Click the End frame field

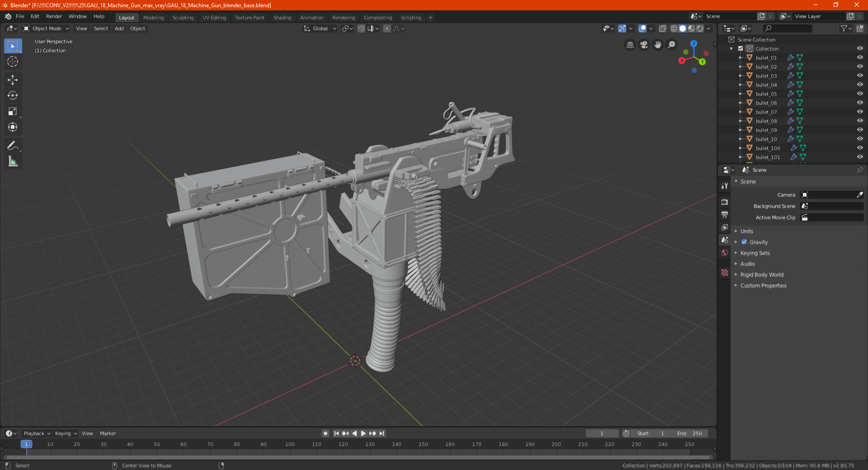(x=689, y=433)
